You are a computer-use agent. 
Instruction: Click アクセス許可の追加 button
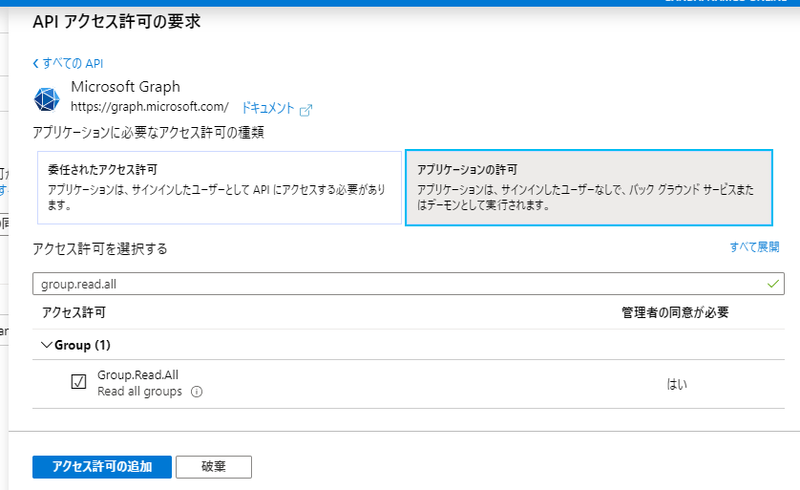[102, 467]
